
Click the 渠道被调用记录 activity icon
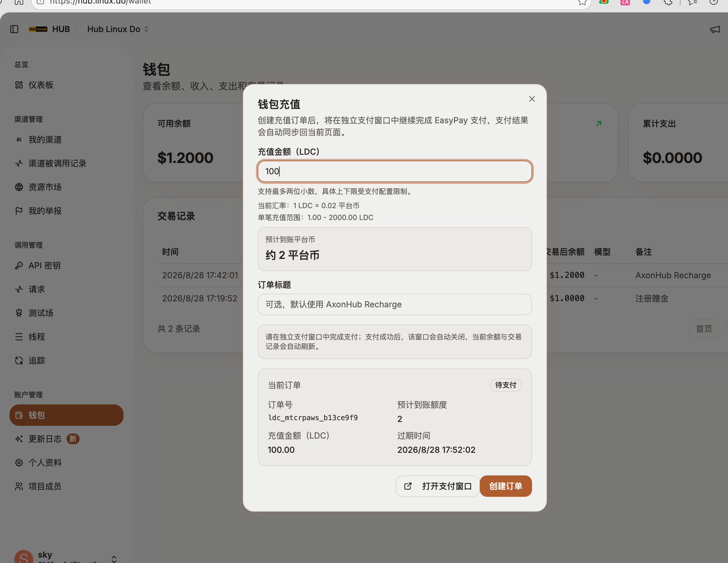coord(19,163)
